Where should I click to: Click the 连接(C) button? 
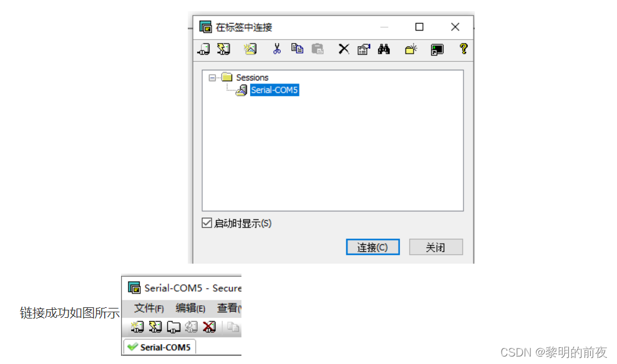pos(372,247)
